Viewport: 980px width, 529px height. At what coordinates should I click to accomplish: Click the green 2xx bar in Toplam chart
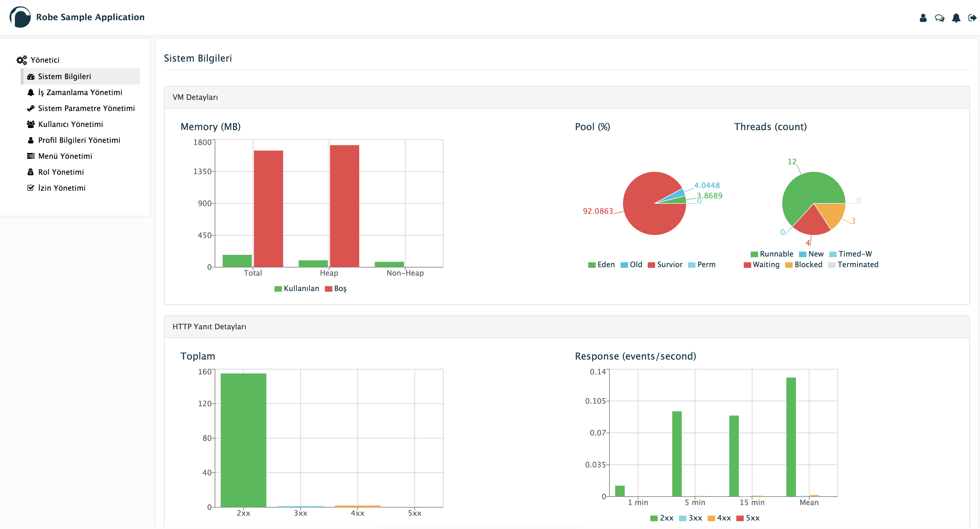point(243,440)
